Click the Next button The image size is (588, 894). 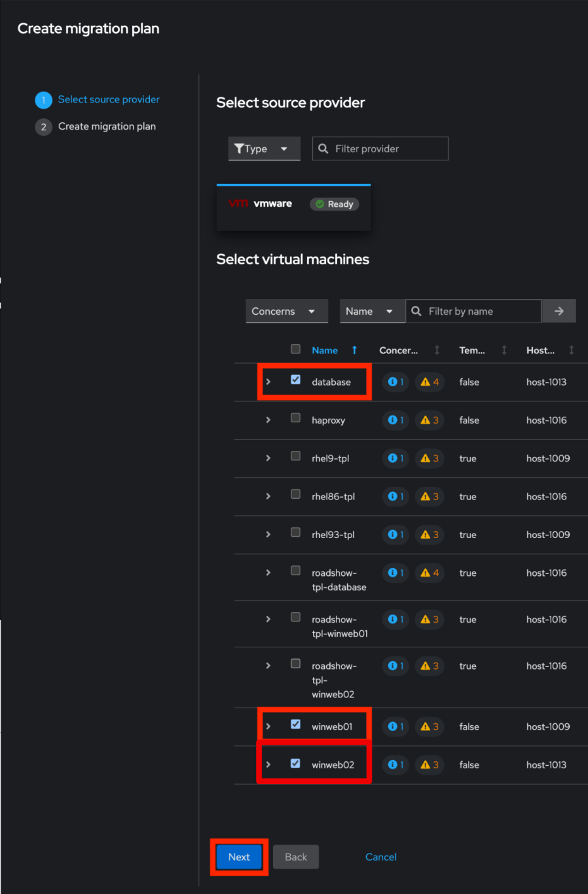coord(239,857)
